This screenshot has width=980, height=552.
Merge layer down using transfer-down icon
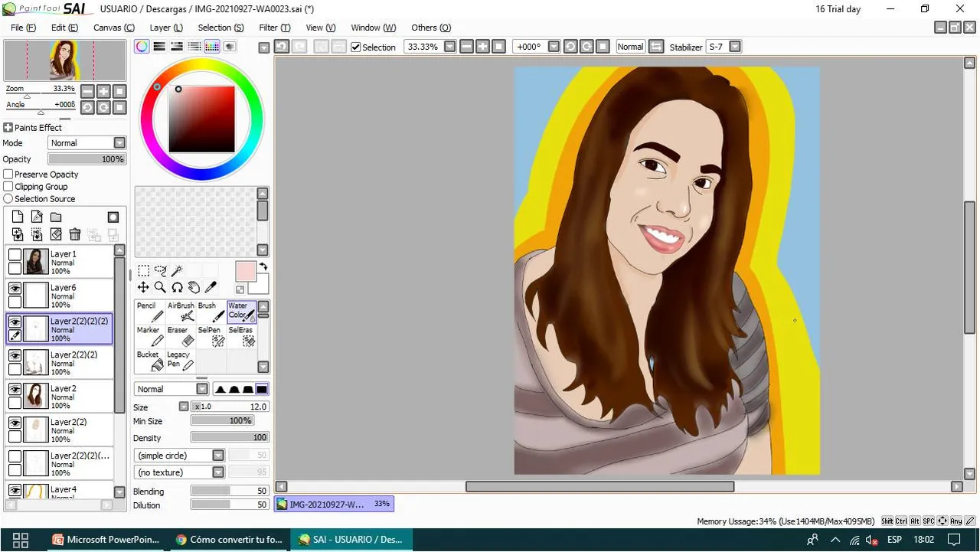[18, 234]
